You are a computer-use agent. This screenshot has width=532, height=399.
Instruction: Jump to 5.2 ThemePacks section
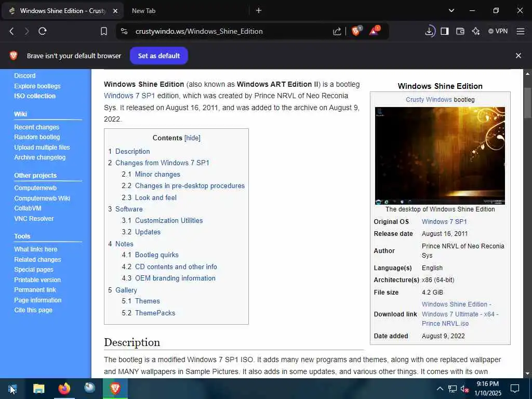[x=149, y=313]
